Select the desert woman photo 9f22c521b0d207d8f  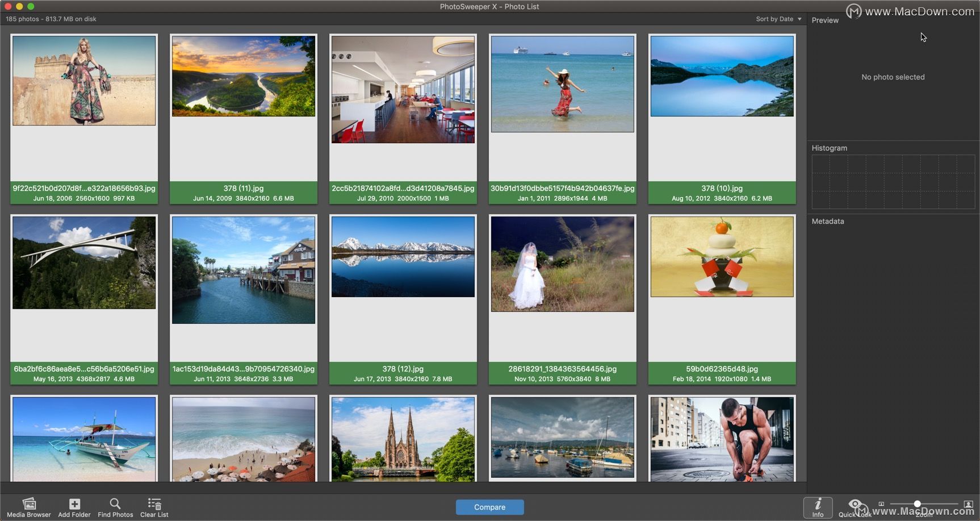(84, 81)
